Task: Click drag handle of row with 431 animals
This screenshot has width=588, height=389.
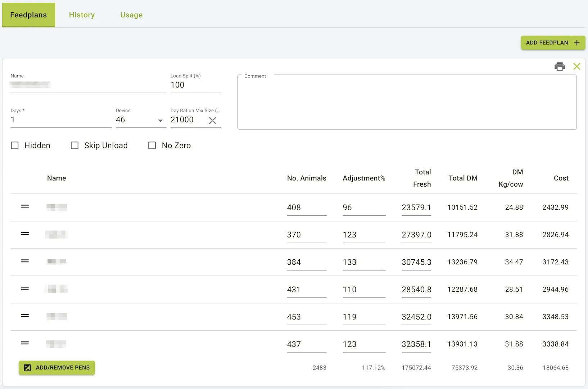Action: pos(25,289)
